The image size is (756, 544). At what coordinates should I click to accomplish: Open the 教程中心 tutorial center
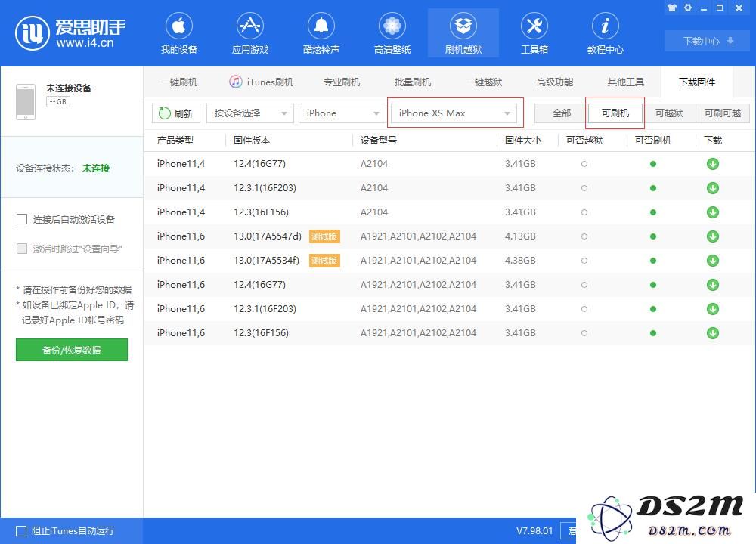coord(605,33)
